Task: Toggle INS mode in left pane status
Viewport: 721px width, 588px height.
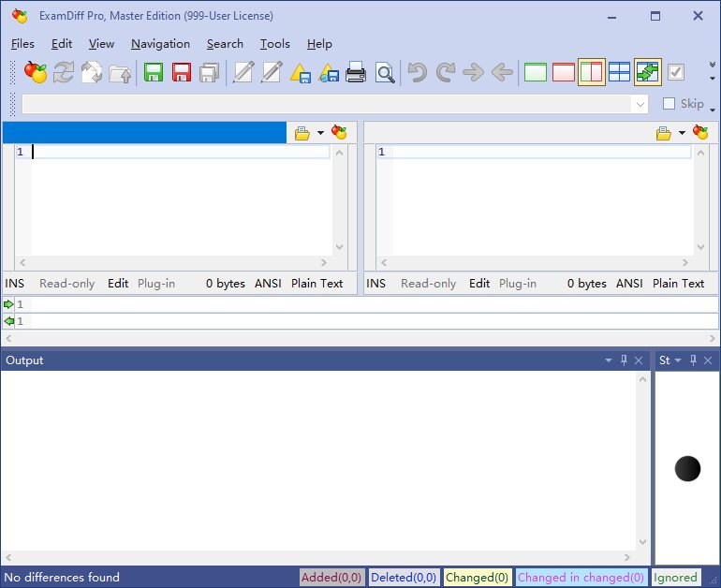Action: point(14,283)
